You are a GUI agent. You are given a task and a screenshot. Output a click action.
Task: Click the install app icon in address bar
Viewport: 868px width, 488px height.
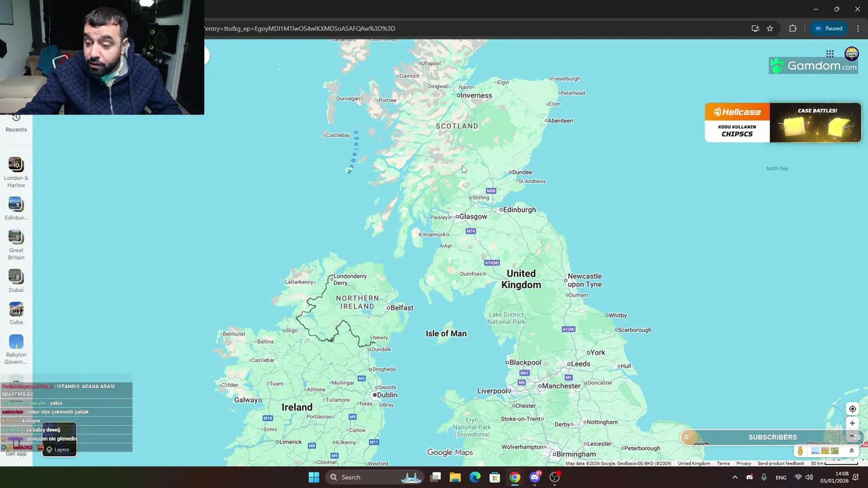(755, 28)
